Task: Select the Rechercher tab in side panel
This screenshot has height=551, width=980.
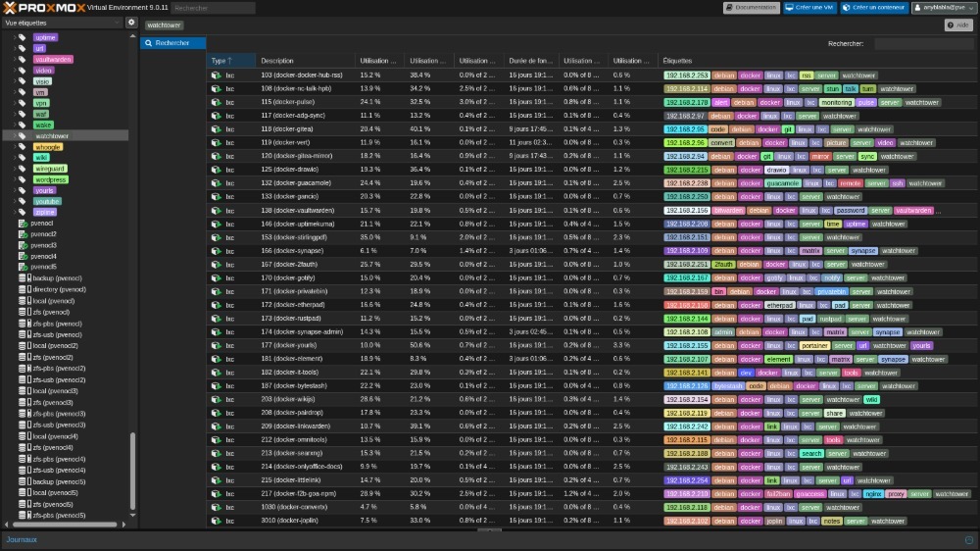Action: pos(172,43)
